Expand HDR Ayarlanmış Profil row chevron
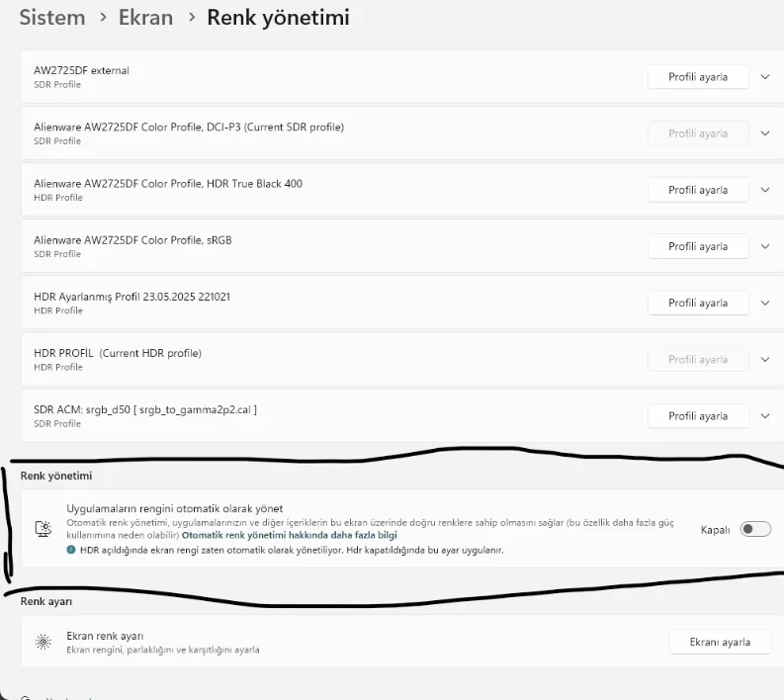784x700 pixels. [765, 303]
